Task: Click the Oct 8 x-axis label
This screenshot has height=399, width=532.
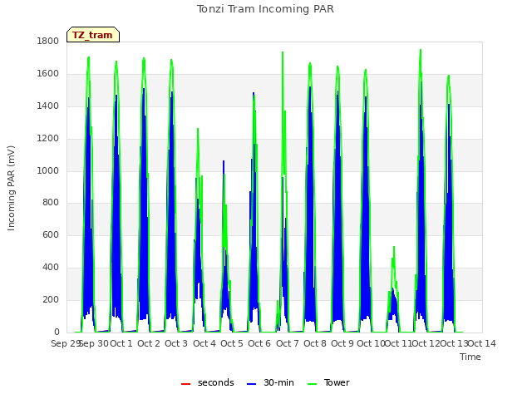Action: [315, 343]
